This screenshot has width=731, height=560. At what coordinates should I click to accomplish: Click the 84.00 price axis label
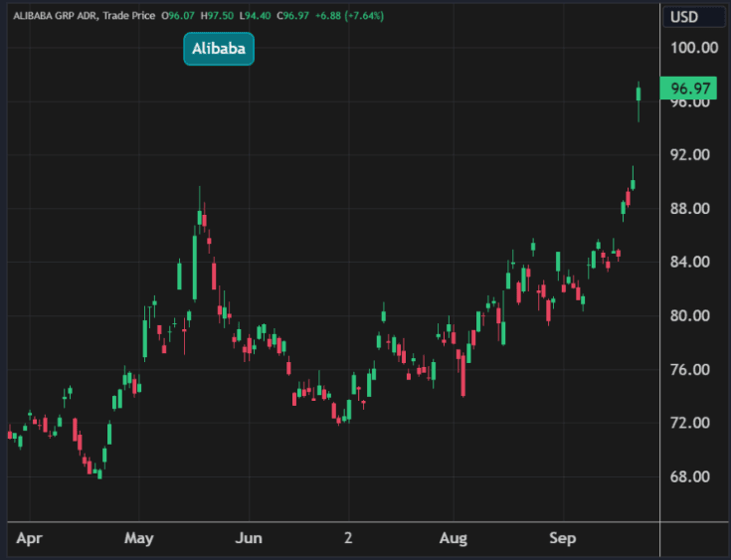(690, 262)
